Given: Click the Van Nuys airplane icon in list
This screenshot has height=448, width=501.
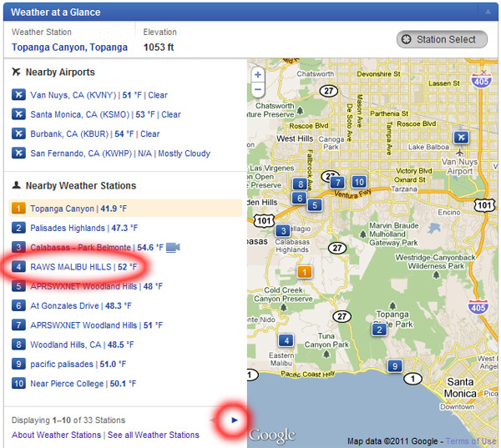Looking at the screenshot, I should 18,95.
